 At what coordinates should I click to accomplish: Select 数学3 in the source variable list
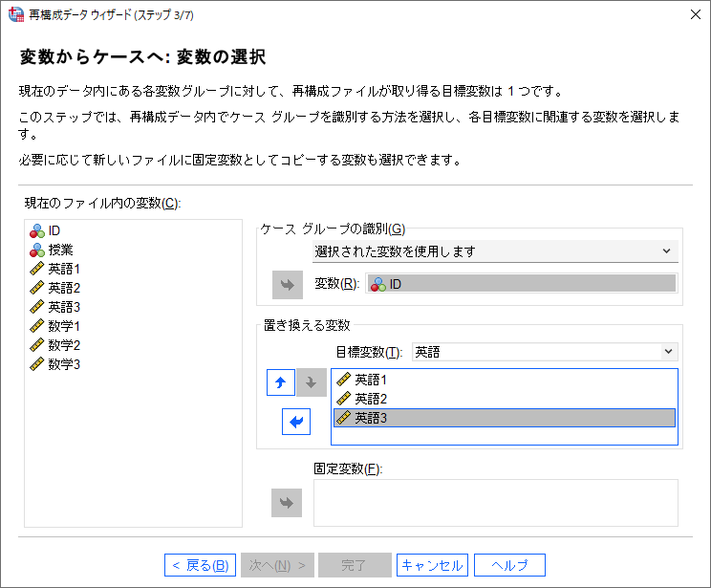pyautogui.click(x=64, y=364)
